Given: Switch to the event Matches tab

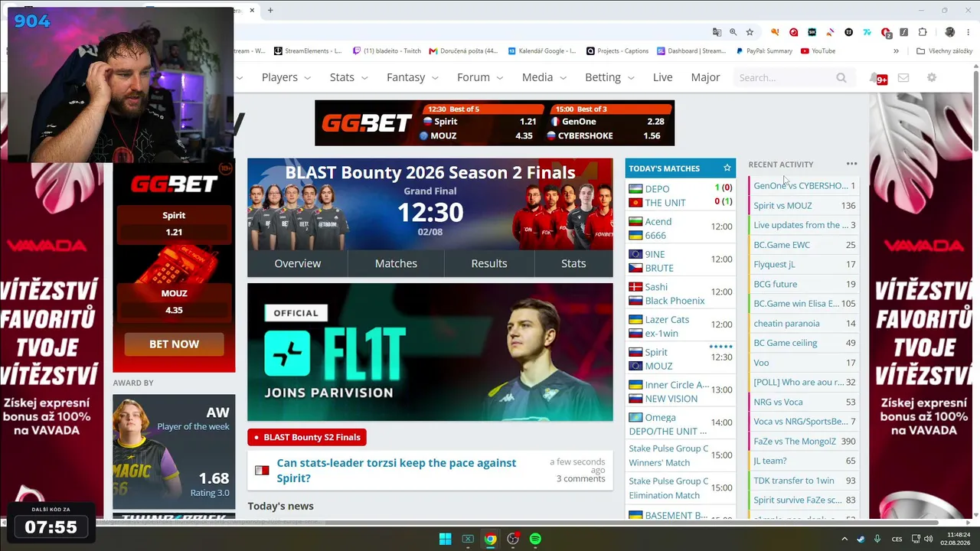Looking at the screenshot, I should (x=396, y=263).
